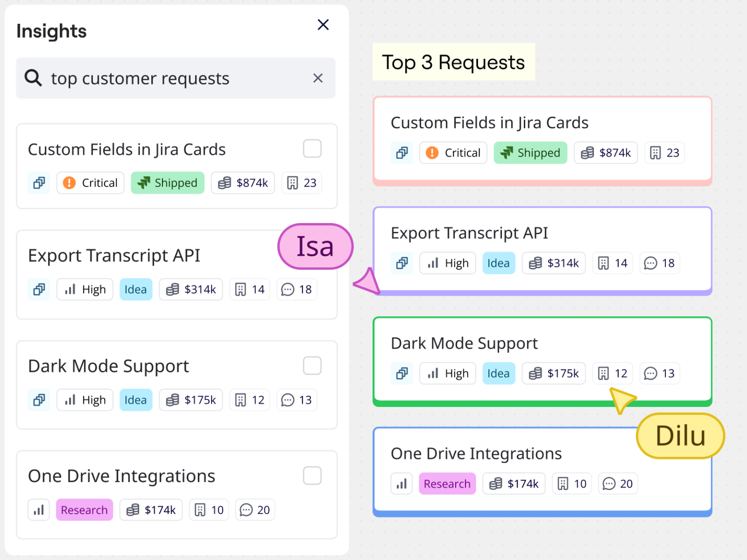747x560 pixels.
Task: Click the coins icon next to $874k
Action: pos(225,183)
